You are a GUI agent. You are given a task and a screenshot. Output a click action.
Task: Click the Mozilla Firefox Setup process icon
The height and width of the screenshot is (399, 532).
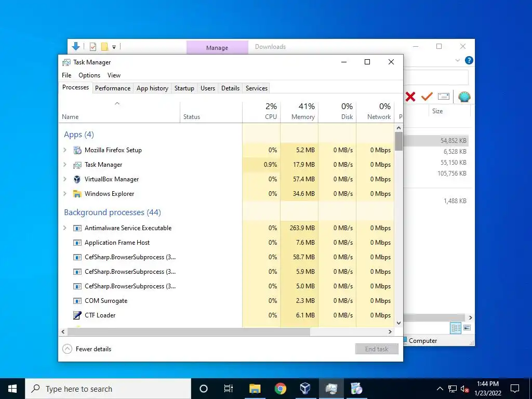(77, 150)
